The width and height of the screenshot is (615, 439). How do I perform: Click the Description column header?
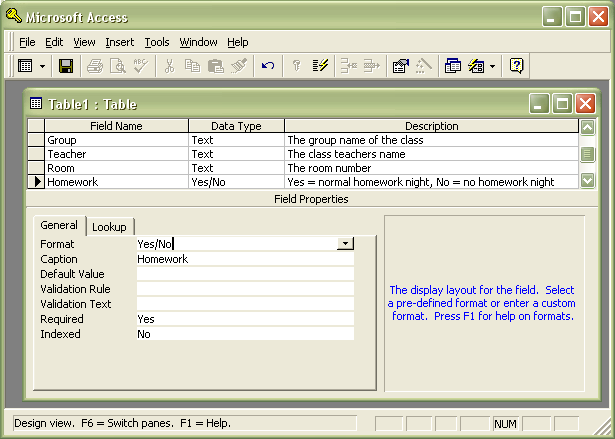point(431,126)
